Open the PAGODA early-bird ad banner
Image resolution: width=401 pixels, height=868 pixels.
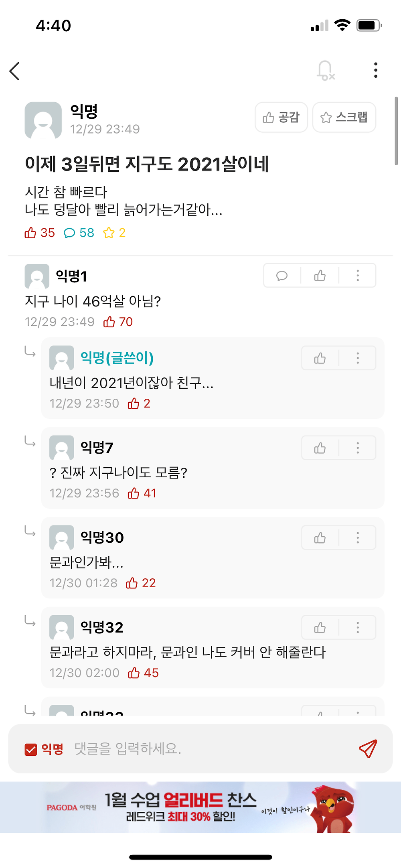(x=200, y=807)
